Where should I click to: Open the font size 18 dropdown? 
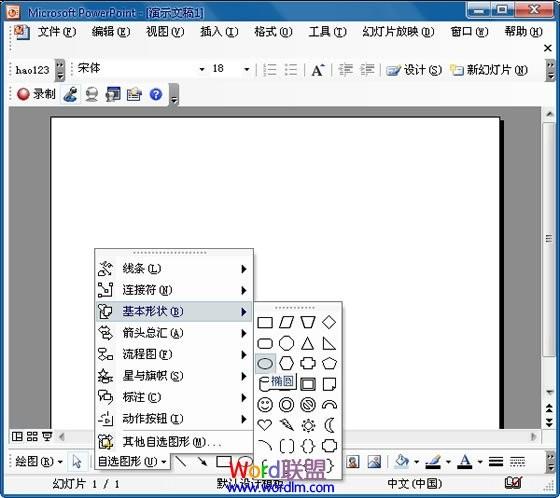pos(246,69)
